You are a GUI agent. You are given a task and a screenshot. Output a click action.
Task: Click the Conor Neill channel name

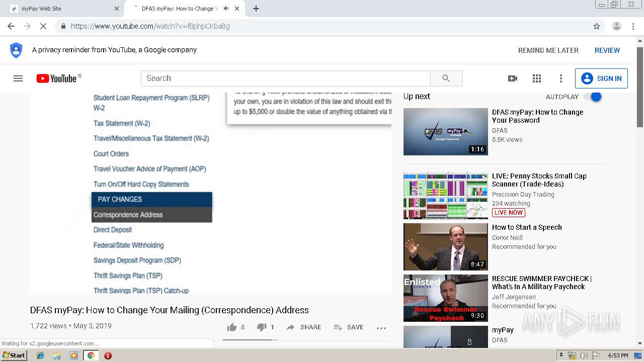tap(507, 238)
